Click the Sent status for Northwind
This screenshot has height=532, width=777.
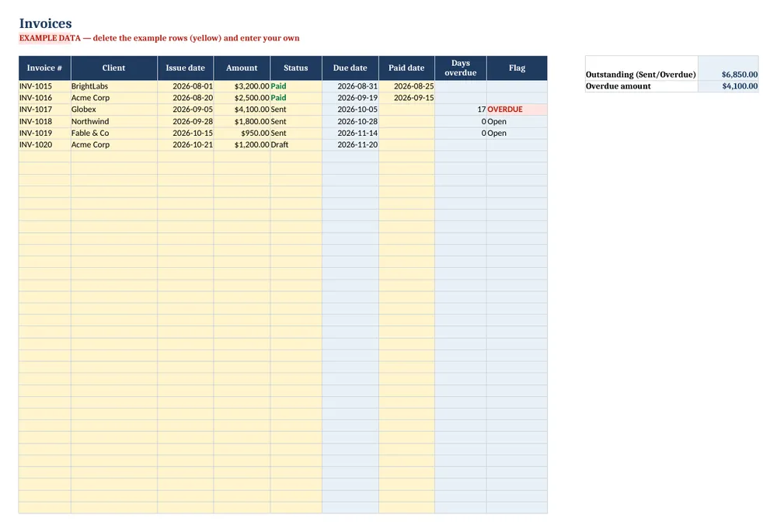click(x=296, y=121)
